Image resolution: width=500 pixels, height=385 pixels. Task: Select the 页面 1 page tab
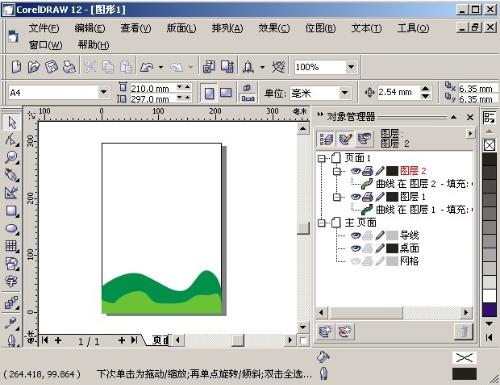point(158,340)
